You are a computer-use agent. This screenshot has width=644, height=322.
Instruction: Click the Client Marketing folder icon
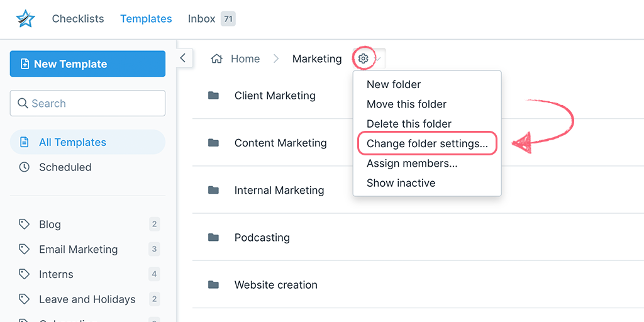213,96
